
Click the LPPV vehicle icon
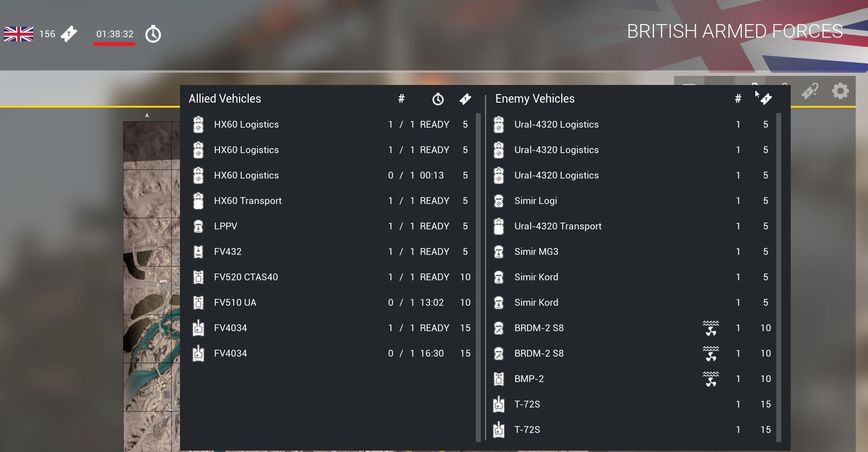click(x=198, y=226)
